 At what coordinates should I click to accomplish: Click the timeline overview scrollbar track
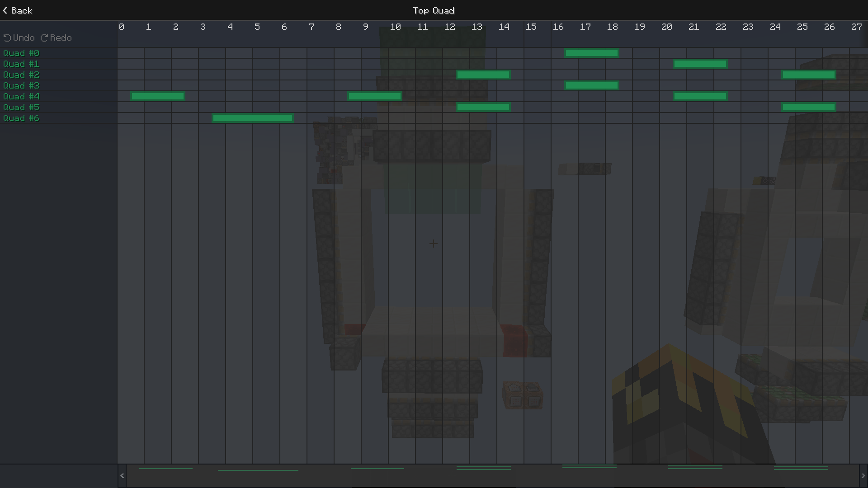[x=493, y=476]
